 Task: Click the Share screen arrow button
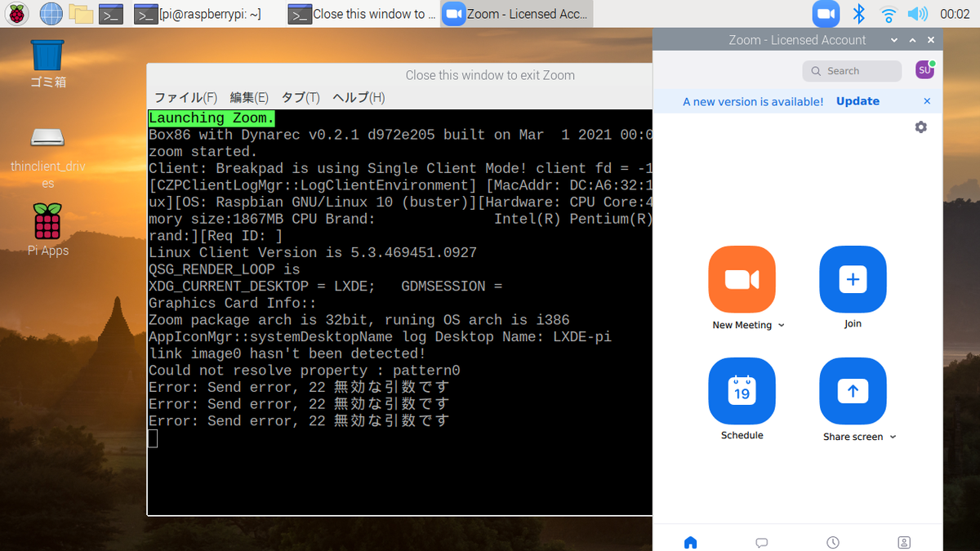[x=853, y=391]
